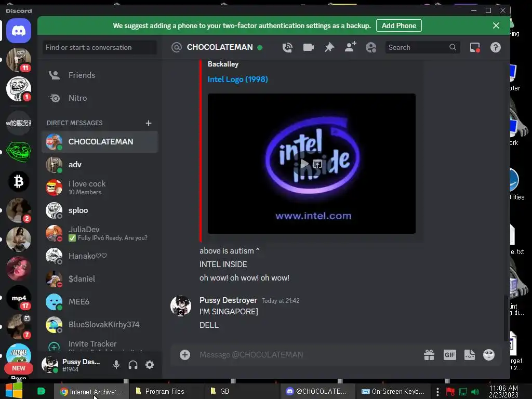
Task: Open green trollface server icon
Action: point(19,152)
